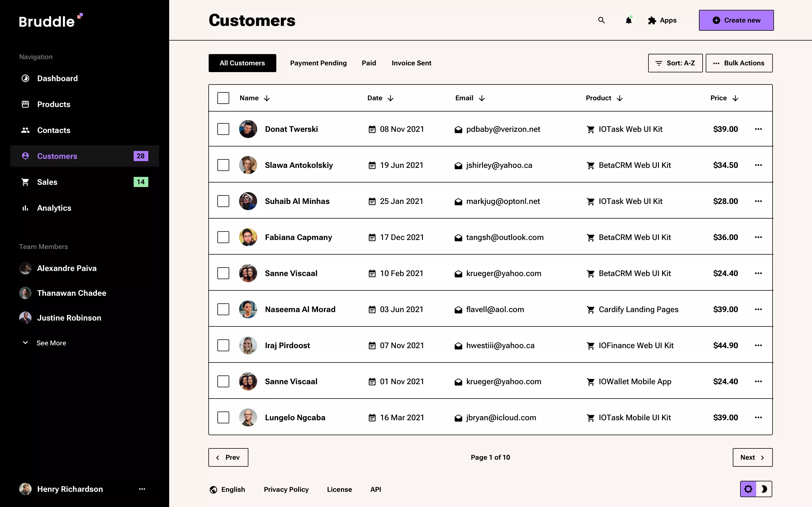The height and width of the screenshot is (507, 812).
Task: Open the Sort: A-Z dropdown
Action: click(x=675, y=63)
